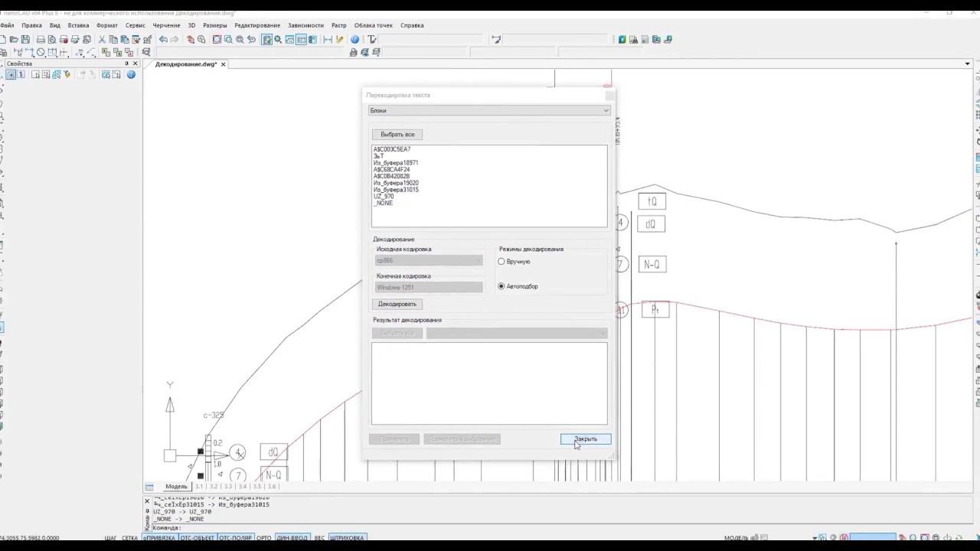Undo the last action arrow
Image resolution: width=980 pixels, height=551 pixels.
[163, 40]
